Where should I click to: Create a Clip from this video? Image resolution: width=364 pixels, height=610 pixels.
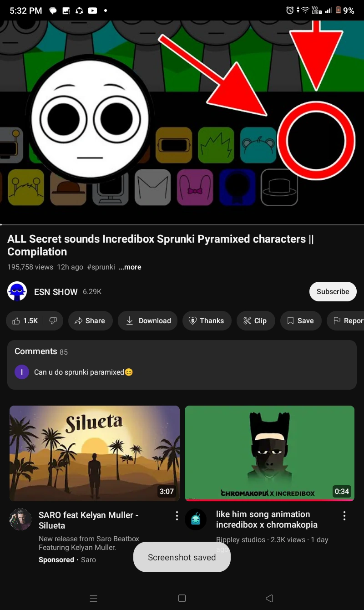(x=255, y=321)
